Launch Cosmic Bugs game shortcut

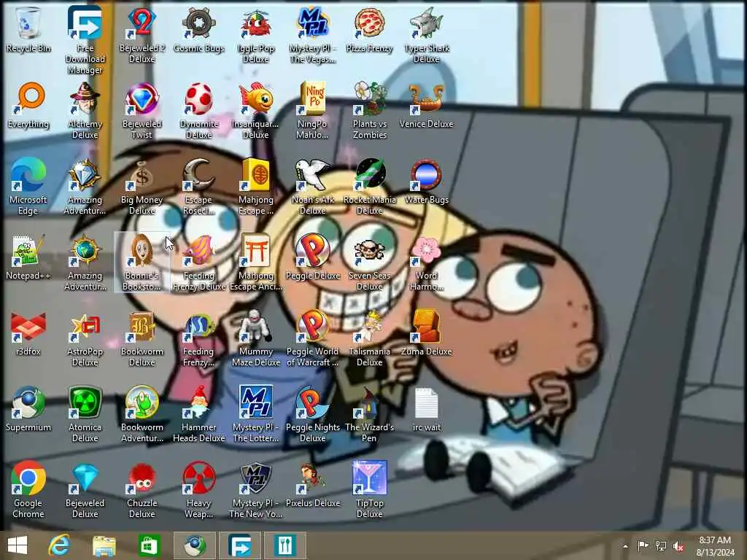click(x=198, y=29)
